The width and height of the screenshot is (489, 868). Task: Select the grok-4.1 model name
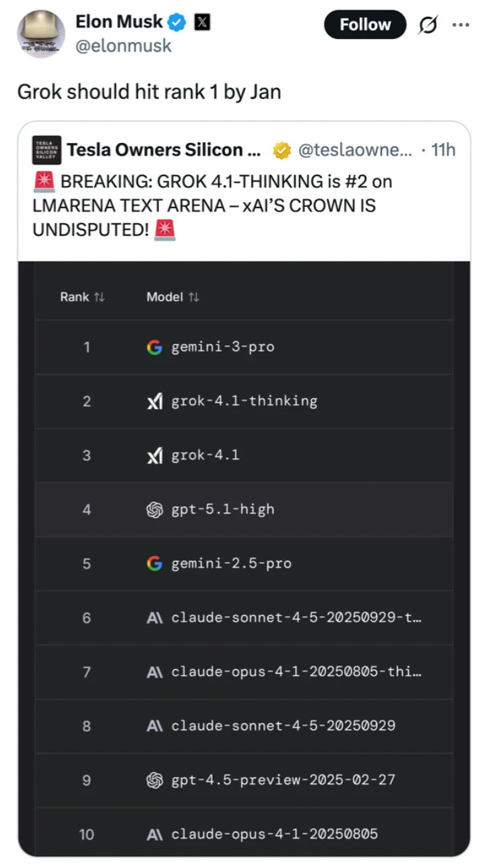pyautogui.click(x=205, y=456)
